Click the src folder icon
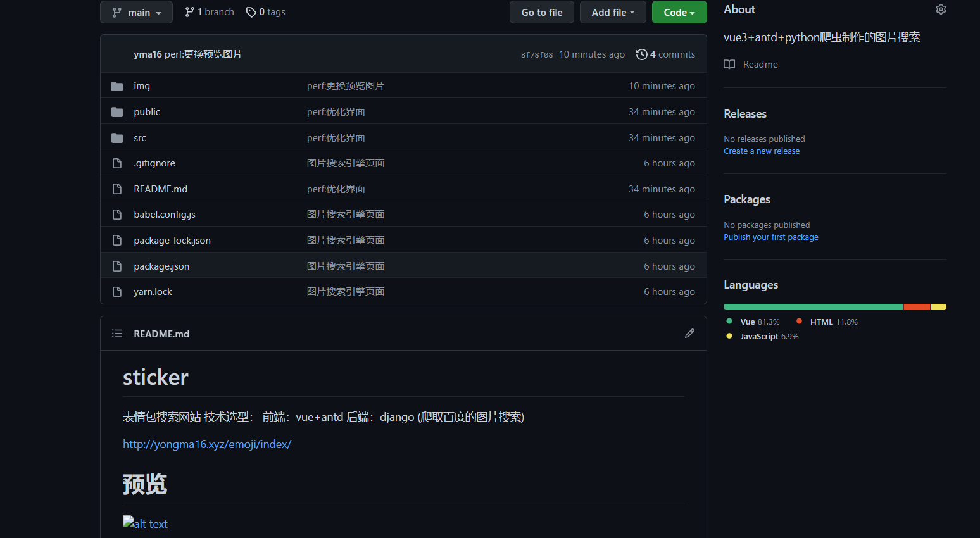Screen dimensions: 980x538 [x=117, y=138]
